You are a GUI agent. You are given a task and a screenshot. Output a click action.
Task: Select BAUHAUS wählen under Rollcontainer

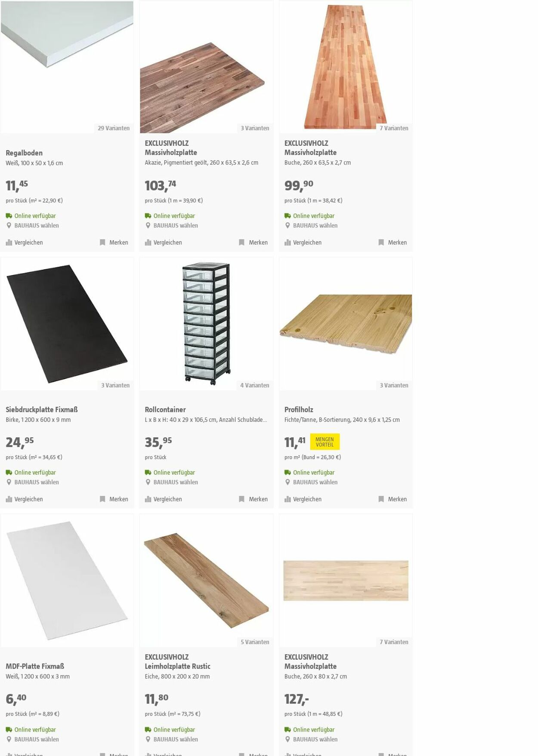[x=176, y=482]
